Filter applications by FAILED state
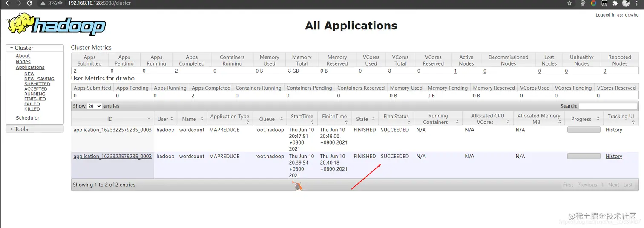The width and height of the screenshot is (644, 228). pos(32,104)
